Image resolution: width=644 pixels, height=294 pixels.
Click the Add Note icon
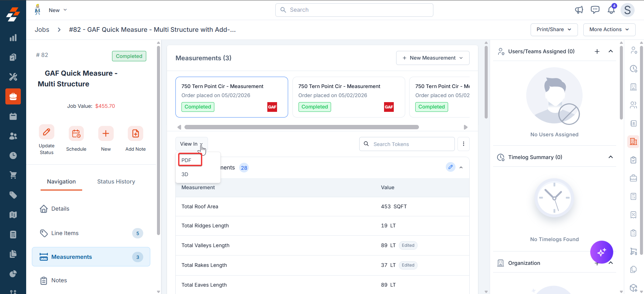(136, 134)
